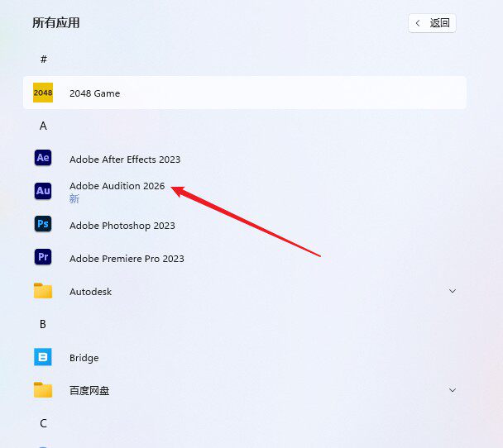Image resolution: width=503 pixels, height=448 pixels.
Task: Open Adobe After Effects 2023 label
Action: (125, 160)
